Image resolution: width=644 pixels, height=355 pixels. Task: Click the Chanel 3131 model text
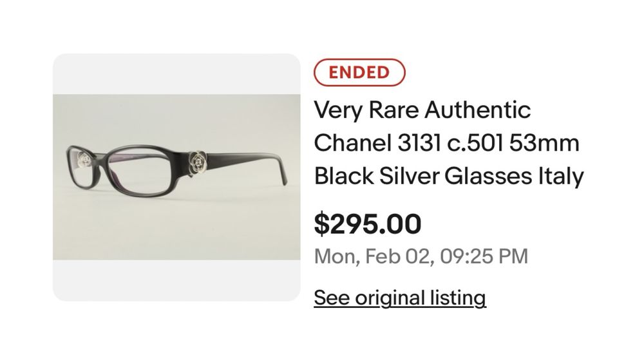377,143
